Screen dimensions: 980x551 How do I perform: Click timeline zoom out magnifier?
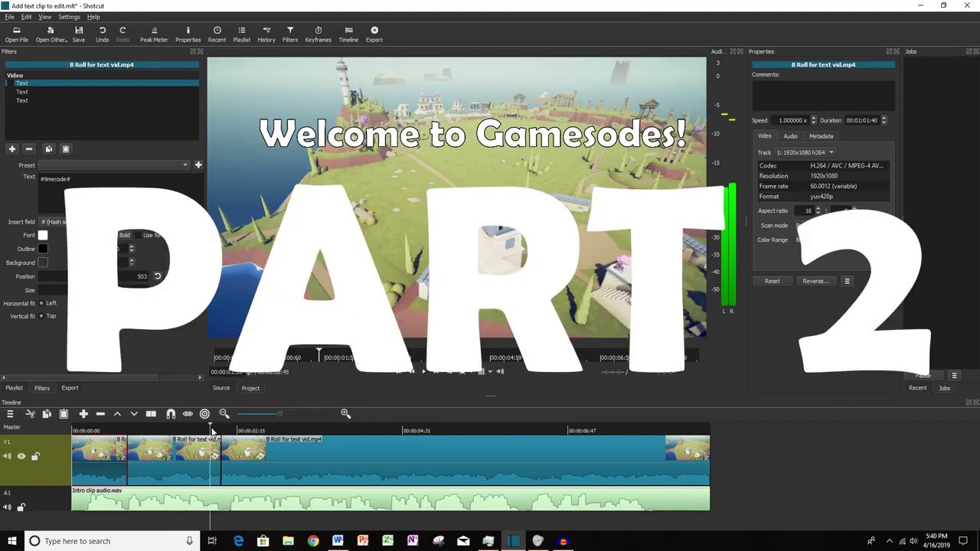point(224,414)
